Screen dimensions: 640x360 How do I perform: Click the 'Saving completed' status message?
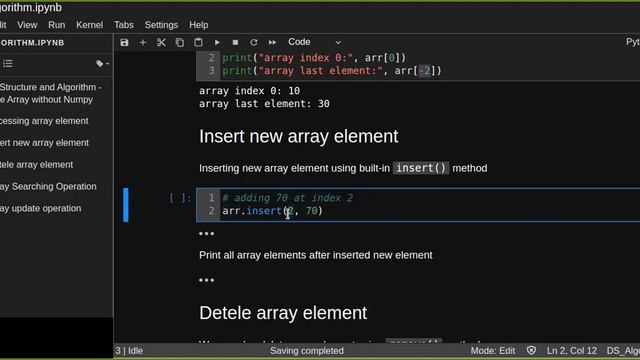point(307,351)
